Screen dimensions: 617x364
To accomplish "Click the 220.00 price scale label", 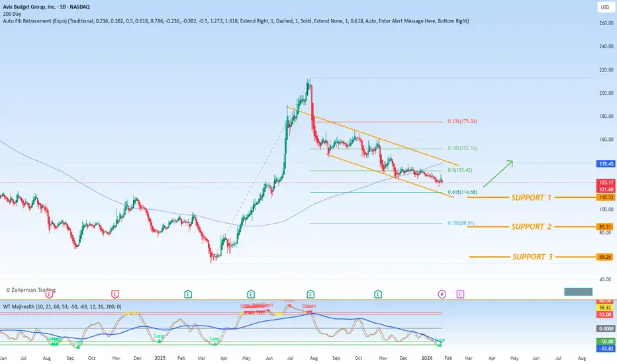I will [x=606, y=70].
